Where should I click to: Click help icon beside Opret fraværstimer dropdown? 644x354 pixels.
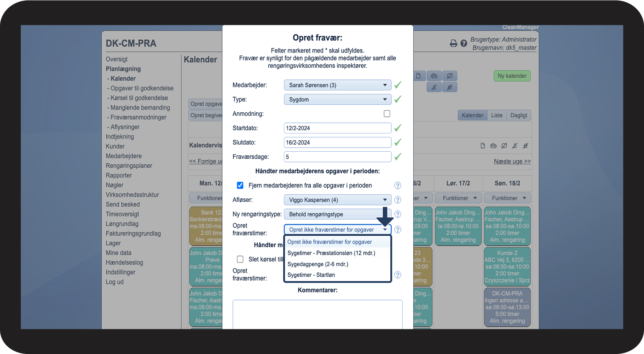[x=398, y=230]
